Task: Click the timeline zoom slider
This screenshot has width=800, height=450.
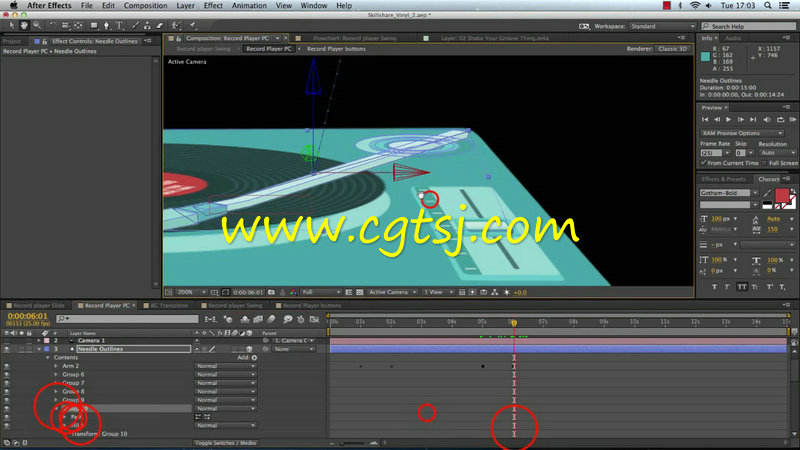Action: coord(352,443)
